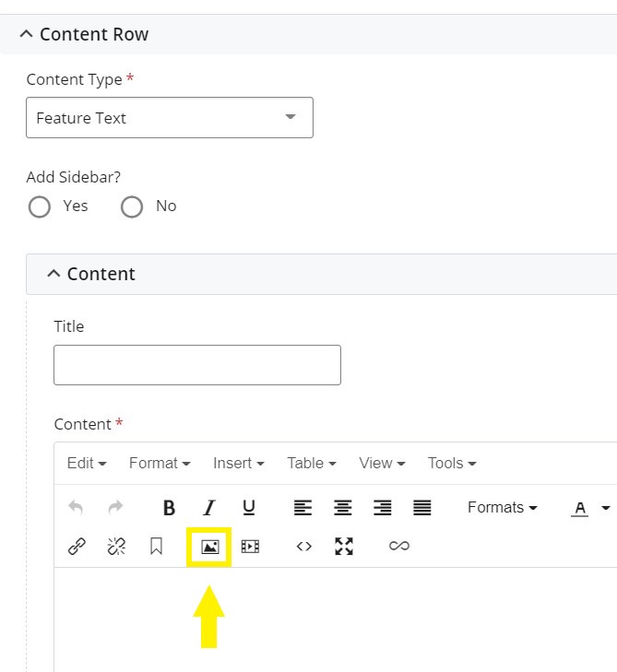Apply italic formatting
This screenshot has width=617, height=672.
pyautogui.click(x=209, y=508)
